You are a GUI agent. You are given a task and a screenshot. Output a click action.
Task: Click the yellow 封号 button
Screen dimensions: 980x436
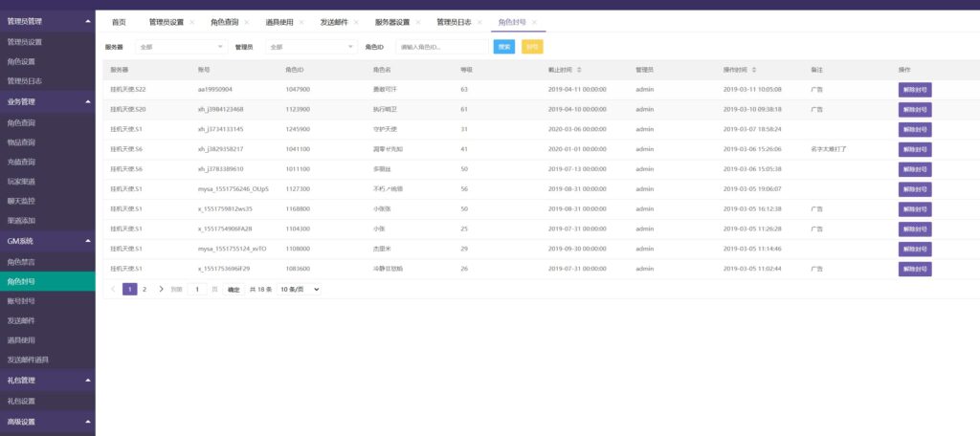[532, 47]
